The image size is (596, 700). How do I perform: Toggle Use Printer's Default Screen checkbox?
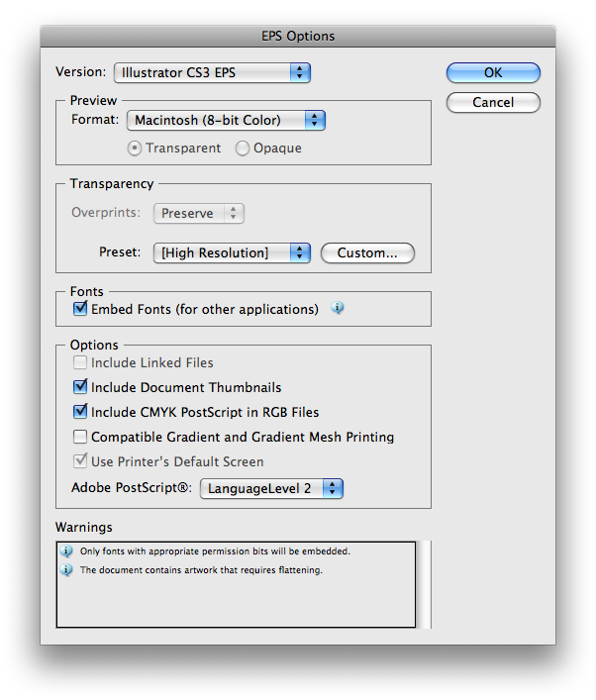80,460
